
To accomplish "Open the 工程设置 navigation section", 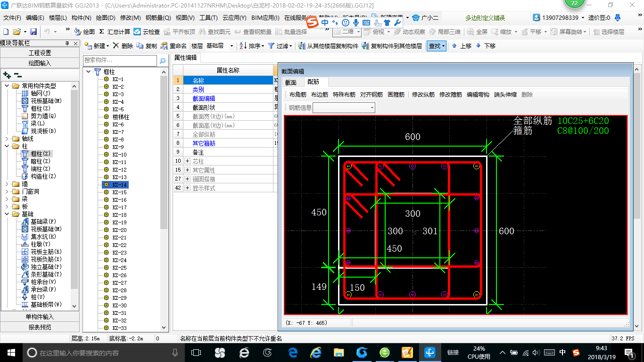I will coord(40,53).
